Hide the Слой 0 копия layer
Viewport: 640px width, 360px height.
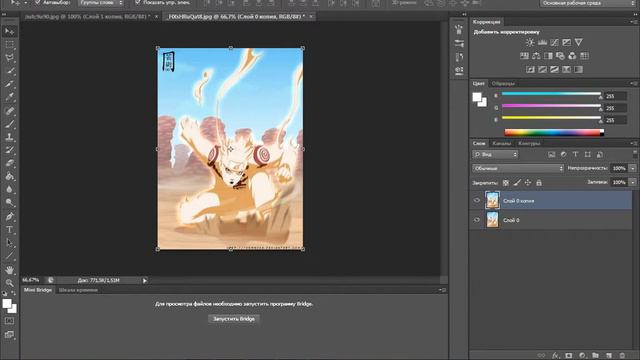(477, 200)
